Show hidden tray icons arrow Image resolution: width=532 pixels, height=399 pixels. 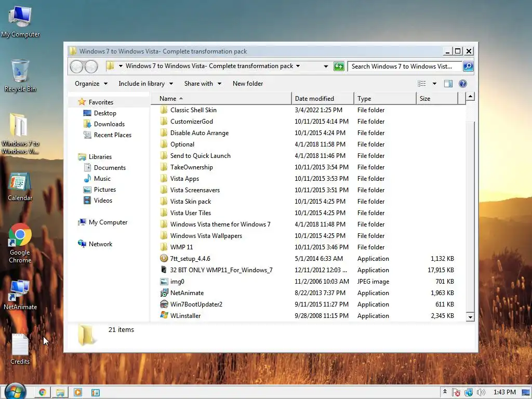click(x=445, y=392)
